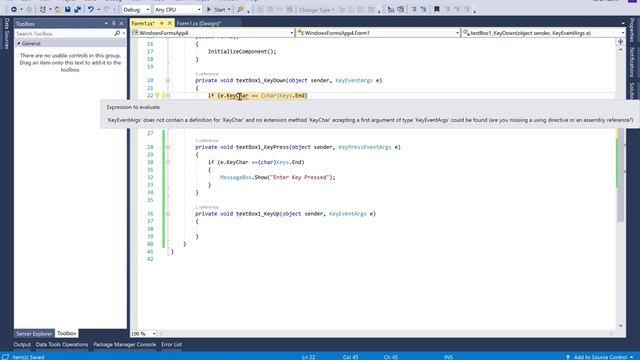Open the Toolbox window position dropdown

pos(106,24)
